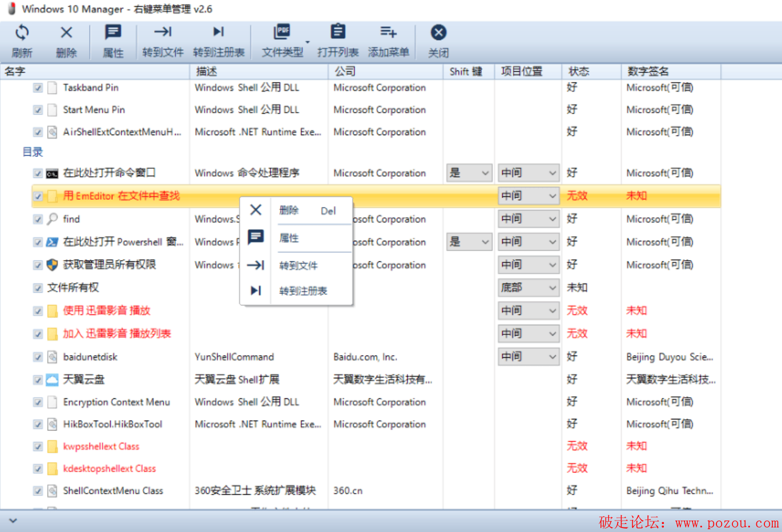Choose 删除 in the context menu
The width and height of the screenshot is (782, 532).
point(289,211)
